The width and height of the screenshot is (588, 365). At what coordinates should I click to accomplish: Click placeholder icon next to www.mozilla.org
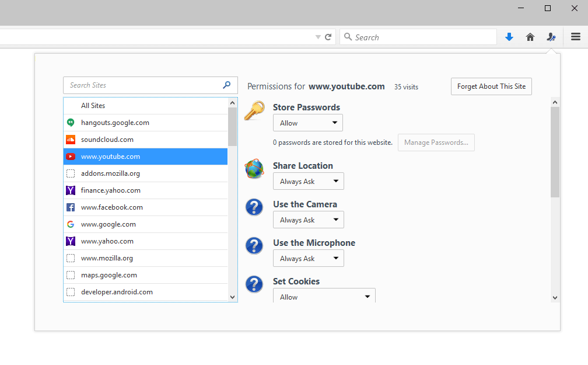(71, 258)
